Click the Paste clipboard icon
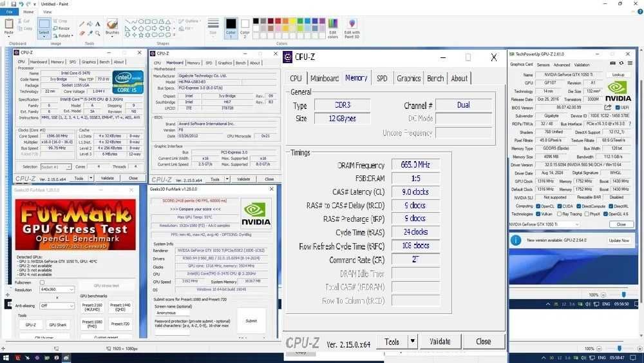Screen dimensions: 644x363 pos(8,24)
